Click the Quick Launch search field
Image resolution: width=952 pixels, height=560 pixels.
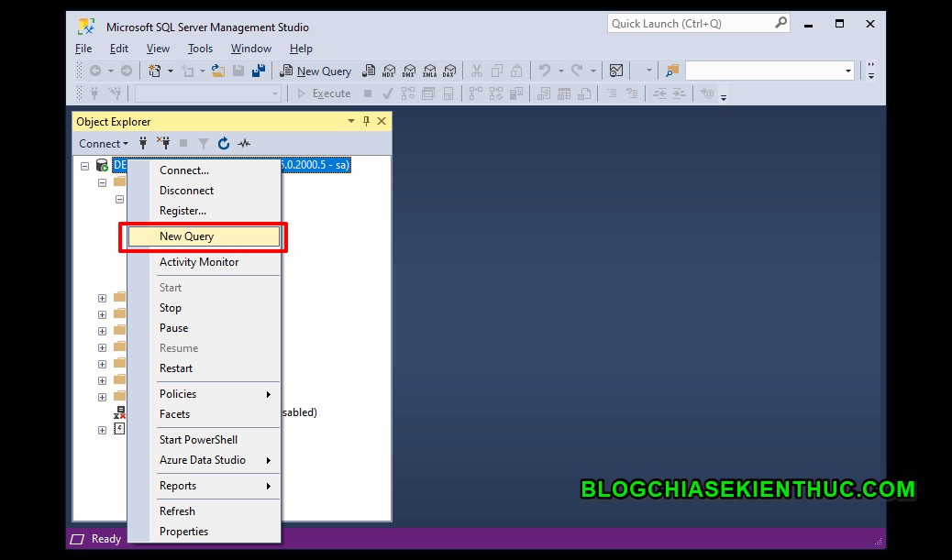698,24
